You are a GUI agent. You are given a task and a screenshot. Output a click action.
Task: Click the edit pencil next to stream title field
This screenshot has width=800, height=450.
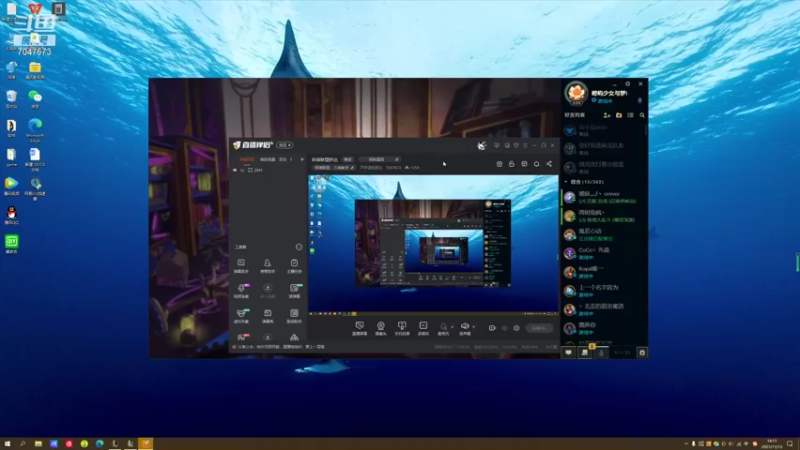pos(397,159)
